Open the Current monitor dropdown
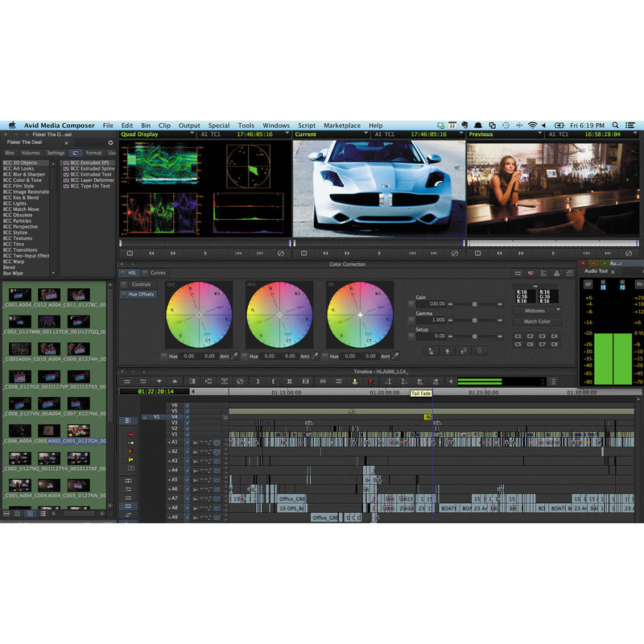This screenshot has width=644, height=644. 366,134
